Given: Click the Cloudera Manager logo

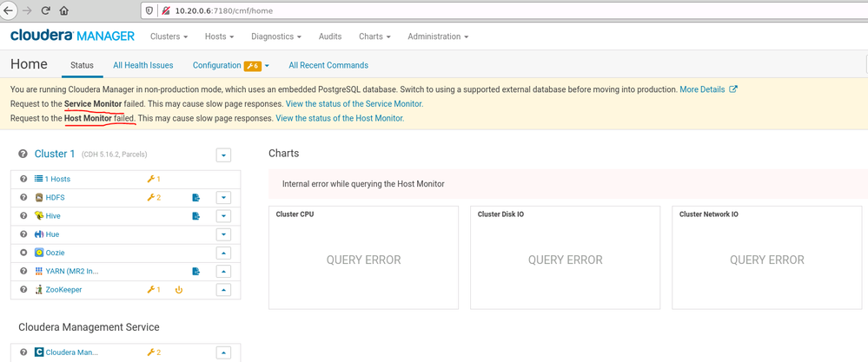Looking at the screenshot, I should click(72, 36).
